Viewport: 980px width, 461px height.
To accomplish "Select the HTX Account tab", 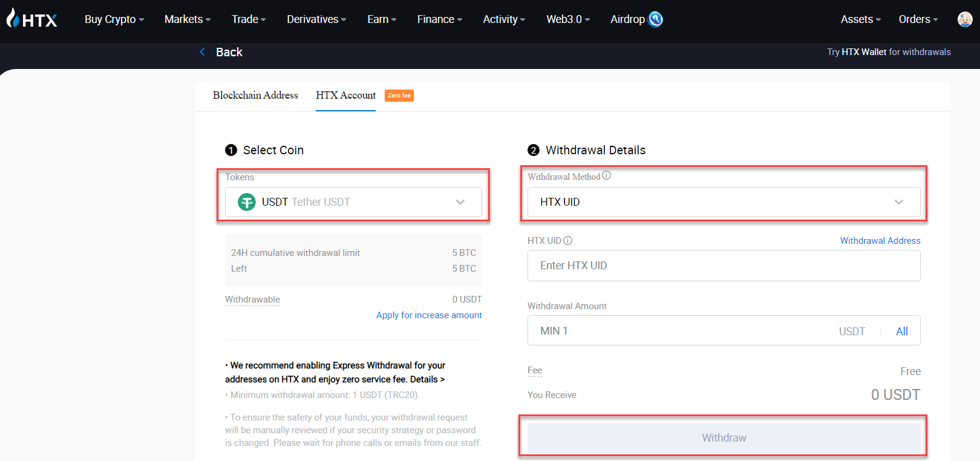I will pyautogui.click(x=345, y=95).
